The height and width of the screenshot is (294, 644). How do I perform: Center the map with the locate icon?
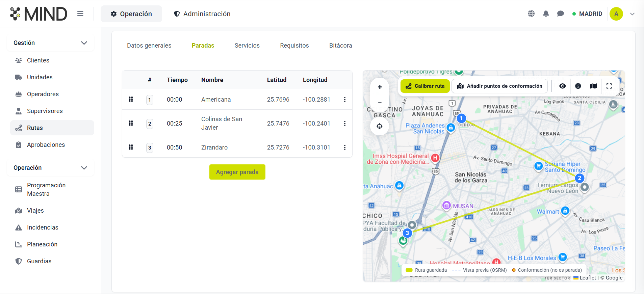380,126
